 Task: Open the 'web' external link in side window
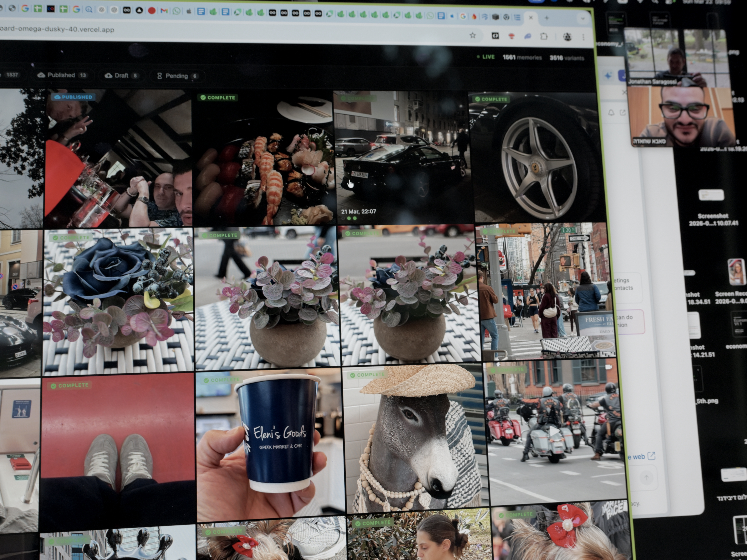642,456
